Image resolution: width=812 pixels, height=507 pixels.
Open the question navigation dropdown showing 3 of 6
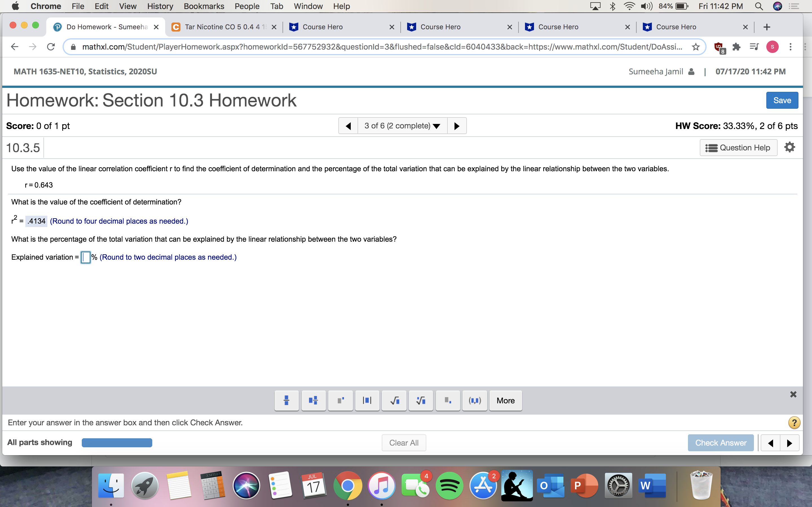coord(402,125)
